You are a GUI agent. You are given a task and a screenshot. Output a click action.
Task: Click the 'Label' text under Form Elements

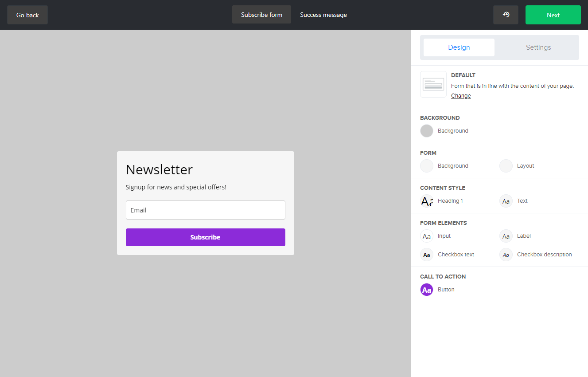click(524, 236)
